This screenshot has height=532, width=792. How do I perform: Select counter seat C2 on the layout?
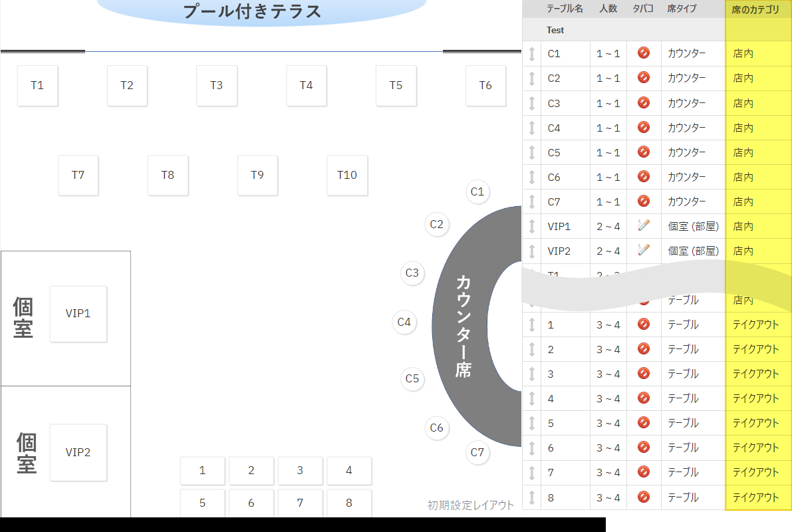click(436, 224)
